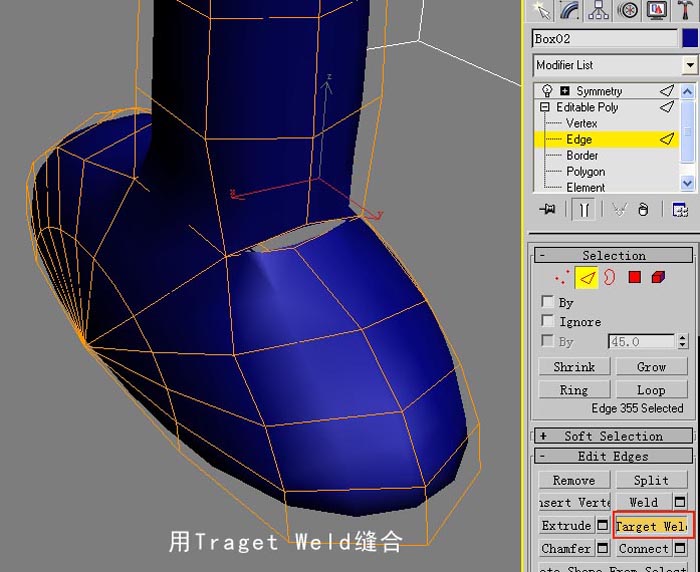Toggle the Show End Result button

[x=584, y=210]
